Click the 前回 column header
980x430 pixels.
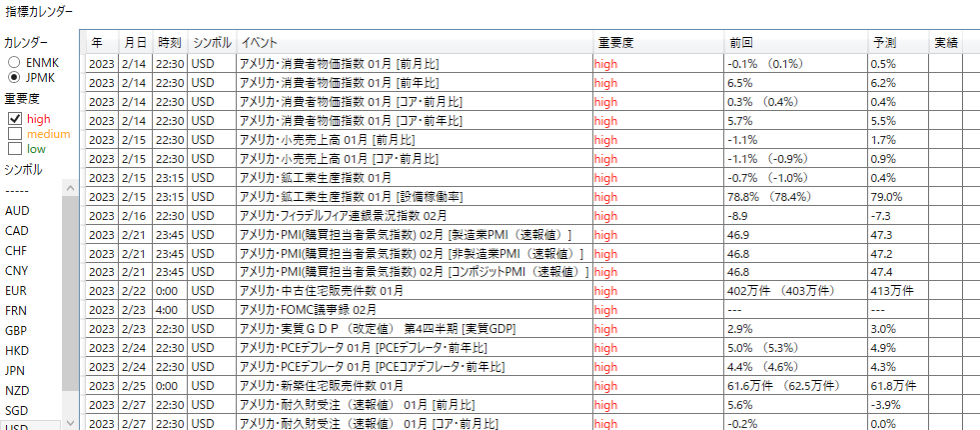click(795, 43)
